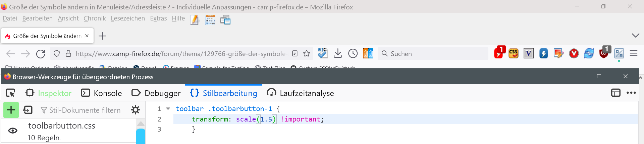Open Firefox hamburger application menu

pos(634,54)
